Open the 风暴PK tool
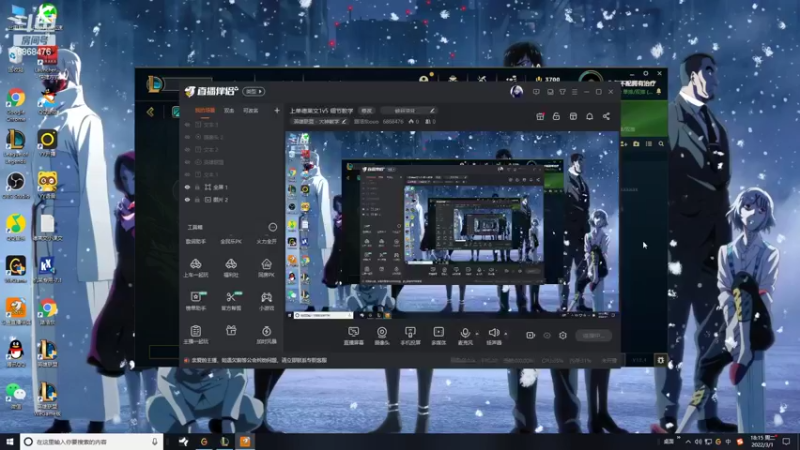Screen dimensions: 800x450 (266, 268)
